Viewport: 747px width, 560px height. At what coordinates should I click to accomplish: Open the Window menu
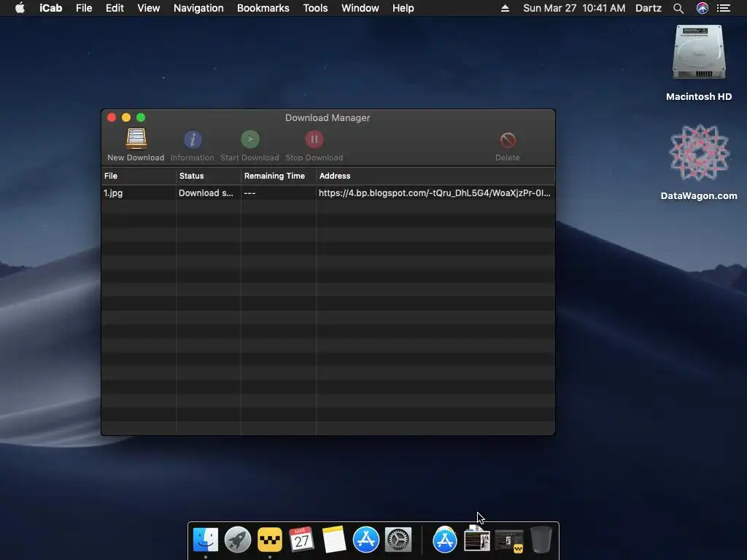click(360, 8)
